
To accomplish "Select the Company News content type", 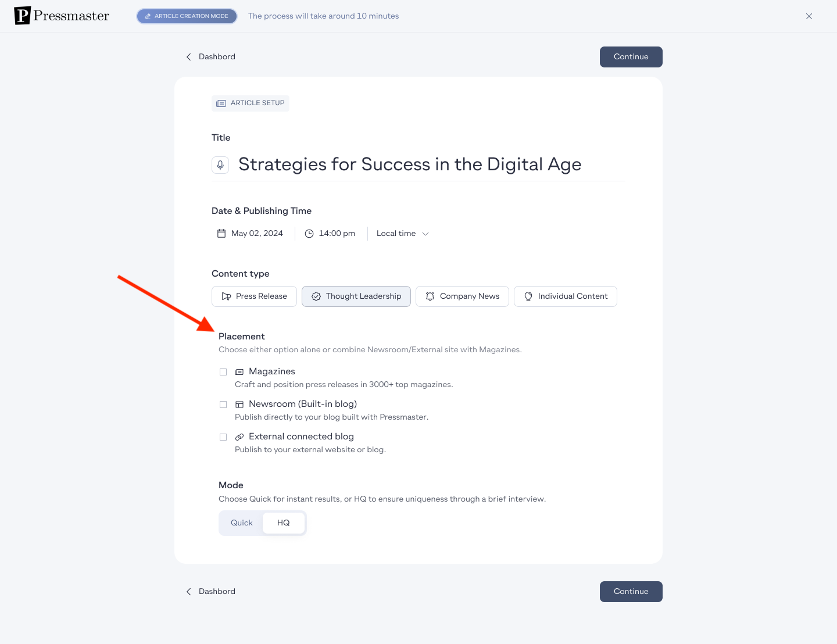I will click(x=462, y=296).
